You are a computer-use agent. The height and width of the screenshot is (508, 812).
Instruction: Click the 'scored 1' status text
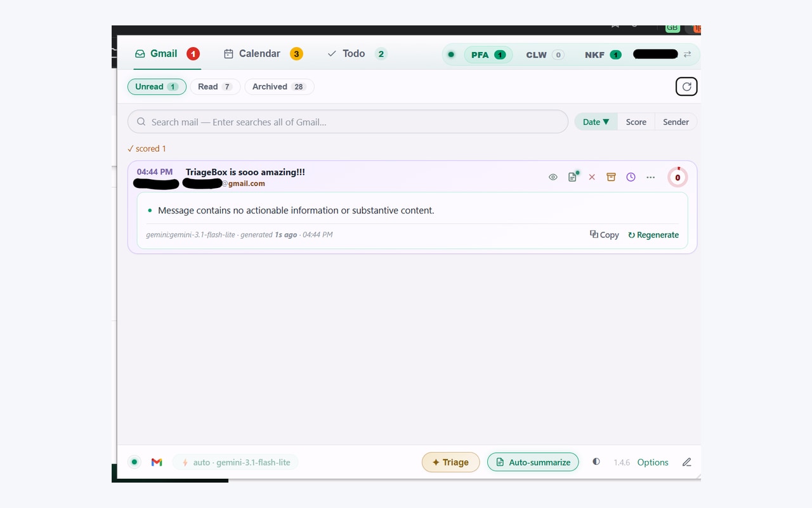(x=147, y=149)
